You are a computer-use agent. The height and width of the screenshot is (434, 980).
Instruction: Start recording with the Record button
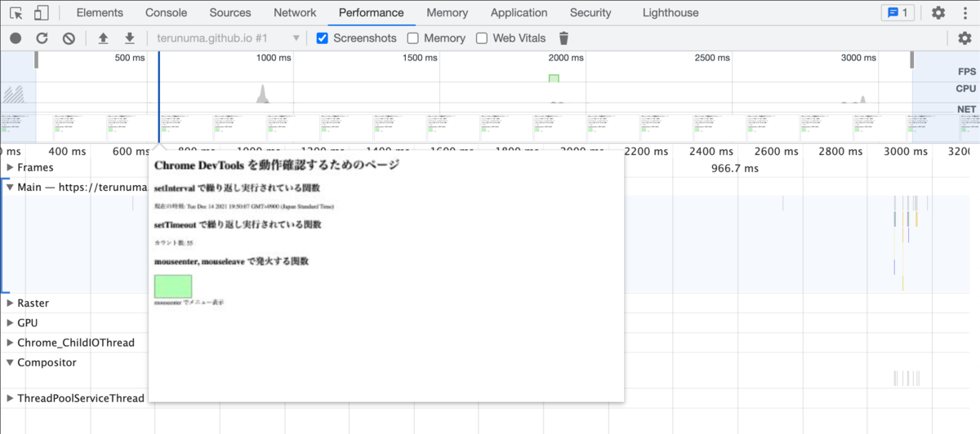click(16, 38)
